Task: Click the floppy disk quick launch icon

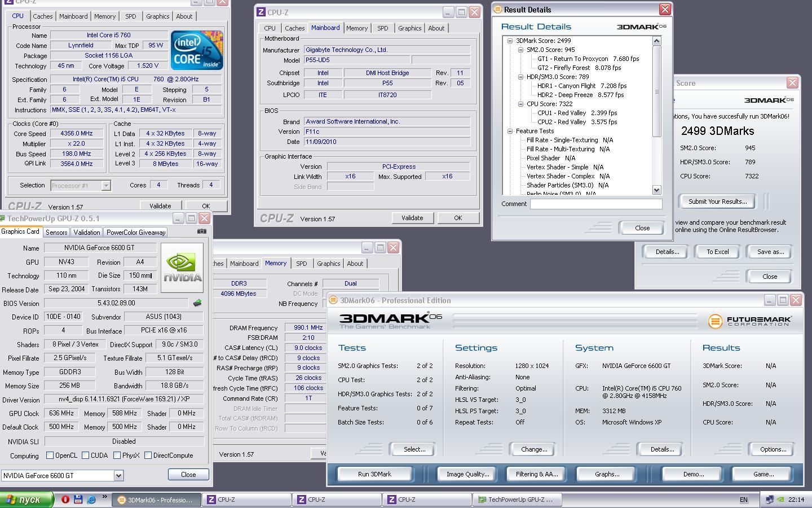Action: 78,500
